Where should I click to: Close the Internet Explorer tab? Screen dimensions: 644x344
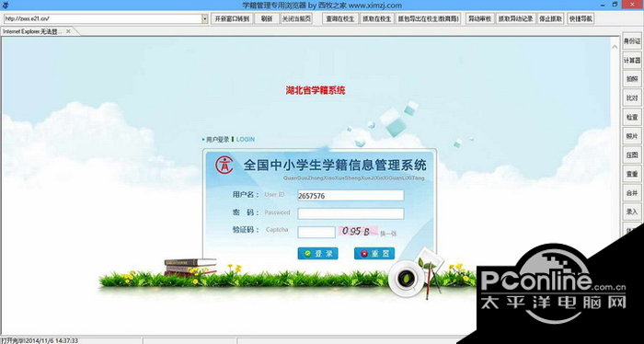[x=68, y=31]
